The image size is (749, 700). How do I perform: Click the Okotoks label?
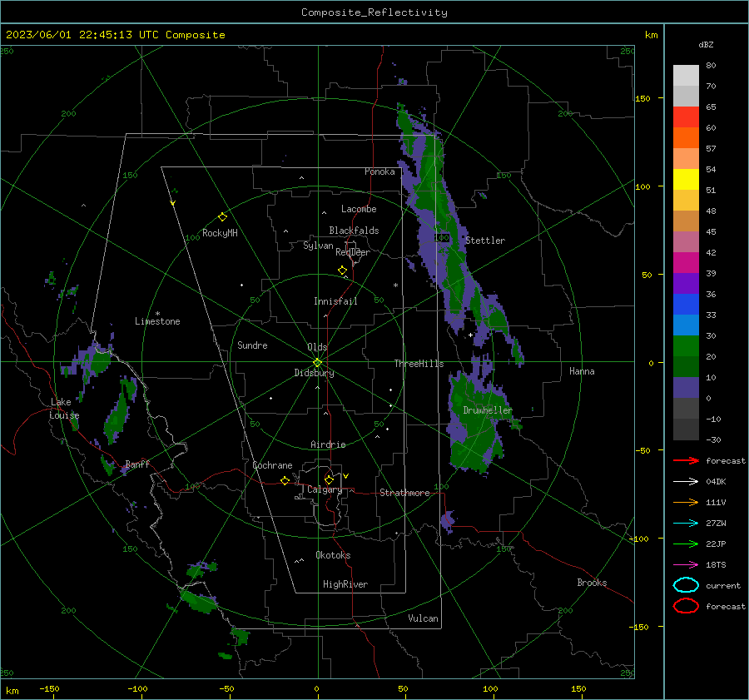pos(333,555)
